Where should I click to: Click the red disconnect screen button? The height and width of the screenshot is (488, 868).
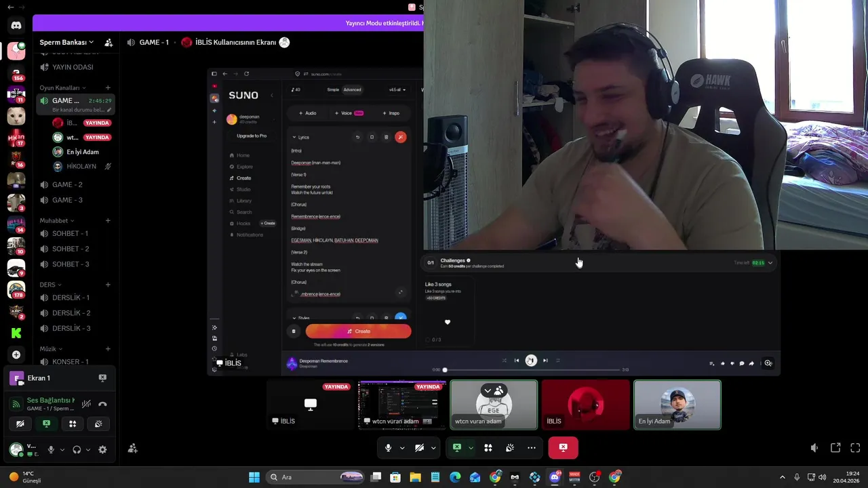563,447
